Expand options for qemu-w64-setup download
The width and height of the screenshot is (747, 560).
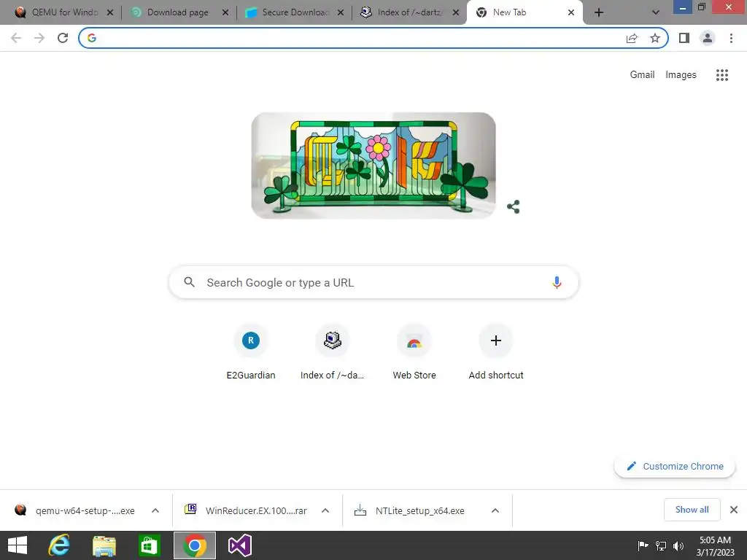coord(155,510)
